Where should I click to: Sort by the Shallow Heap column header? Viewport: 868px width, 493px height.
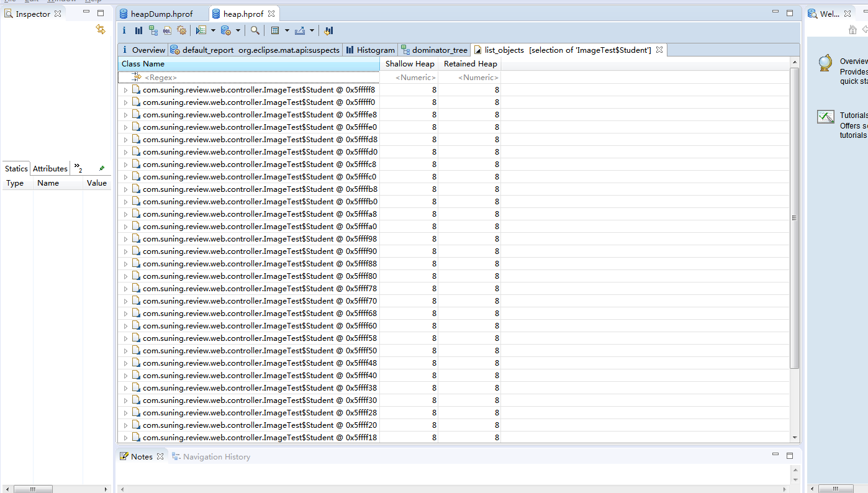[409, 64]
